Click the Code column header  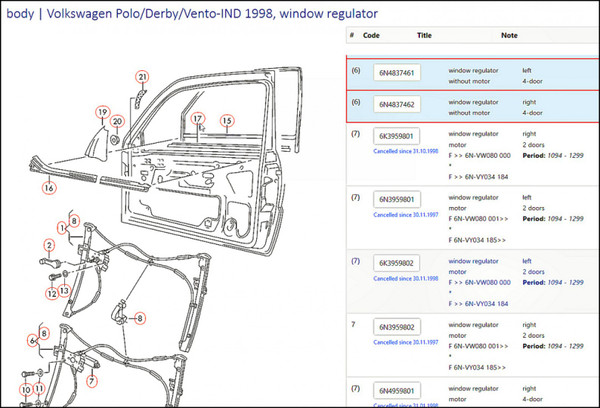pyautogui.click(x=372, y=35)
